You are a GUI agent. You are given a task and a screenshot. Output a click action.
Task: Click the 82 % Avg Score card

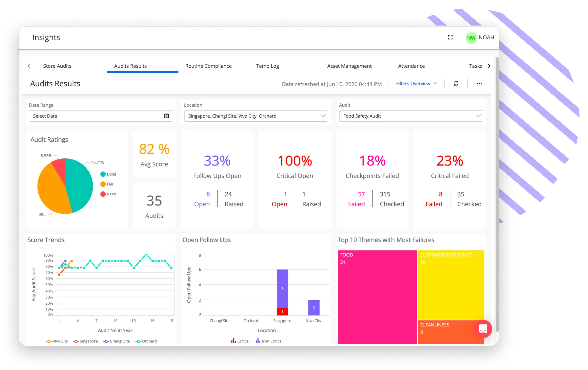click(x=154, y=154)
